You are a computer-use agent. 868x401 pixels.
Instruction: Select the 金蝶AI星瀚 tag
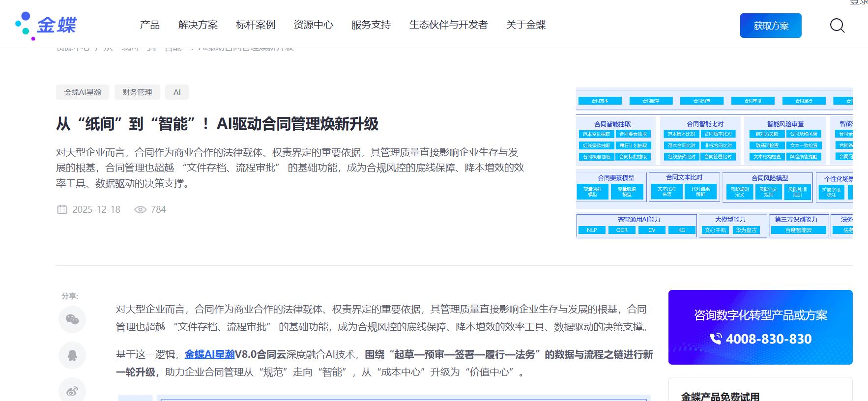click(83, 92)
